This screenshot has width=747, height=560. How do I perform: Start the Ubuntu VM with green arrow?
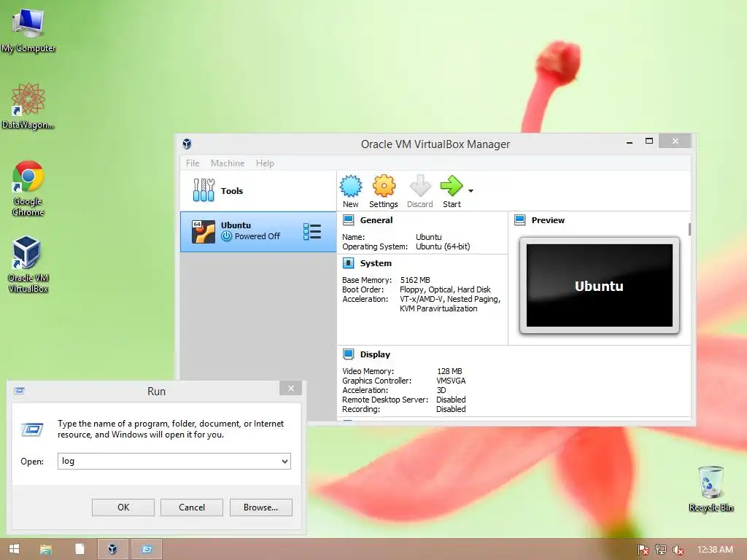pos(451,186)
